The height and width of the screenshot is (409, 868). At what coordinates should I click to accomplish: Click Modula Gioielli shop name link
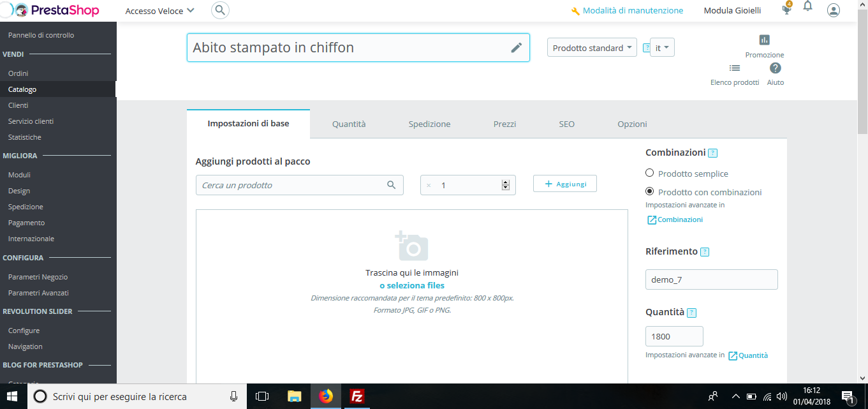click(732, 11)
